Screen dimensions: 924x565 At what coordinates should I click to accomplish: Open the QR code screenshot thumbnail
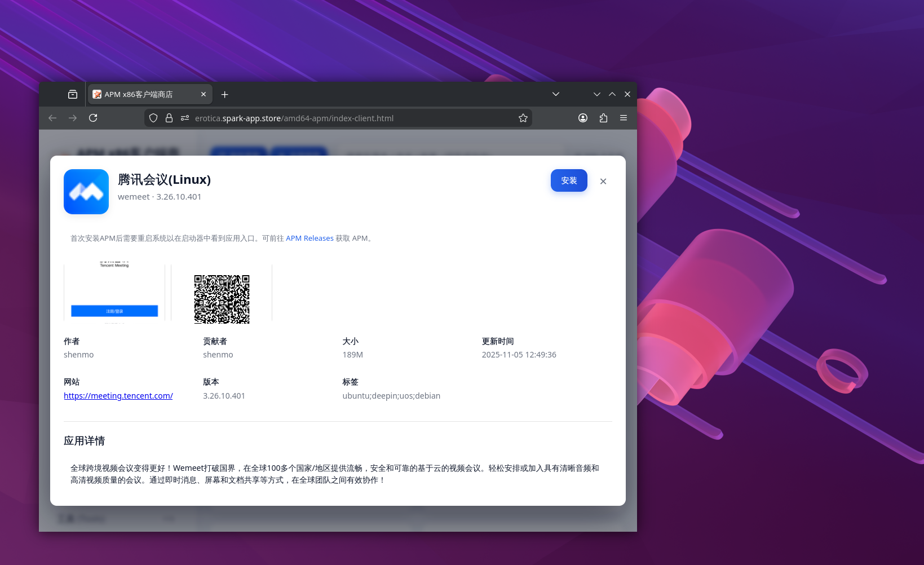click(222, 293)
